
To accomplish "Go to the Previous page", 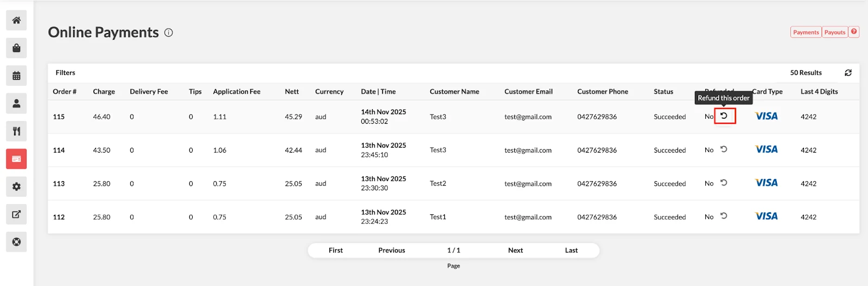I will [x=392, y=250].
